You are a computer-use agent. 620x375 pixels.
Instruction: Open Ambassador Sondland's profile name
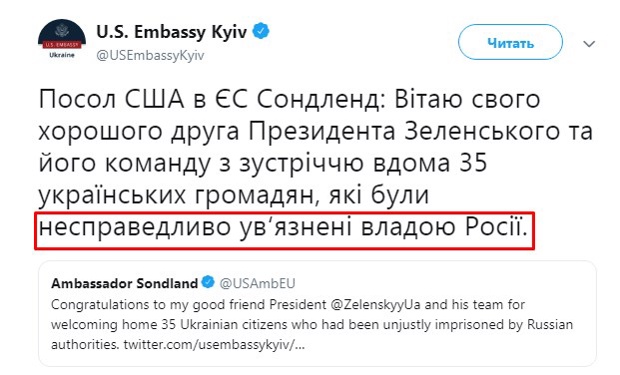[125, 283]
